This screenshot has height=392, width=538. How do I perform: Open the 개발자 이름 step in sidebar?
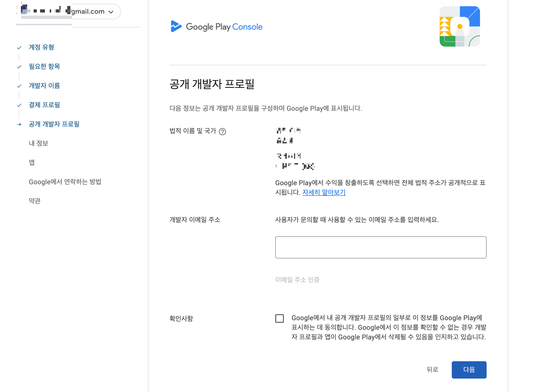pos(44,86)
